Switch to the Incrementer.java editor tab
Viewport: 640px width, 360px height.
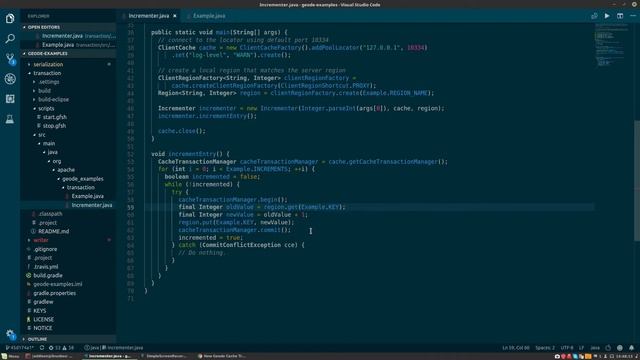149,16
